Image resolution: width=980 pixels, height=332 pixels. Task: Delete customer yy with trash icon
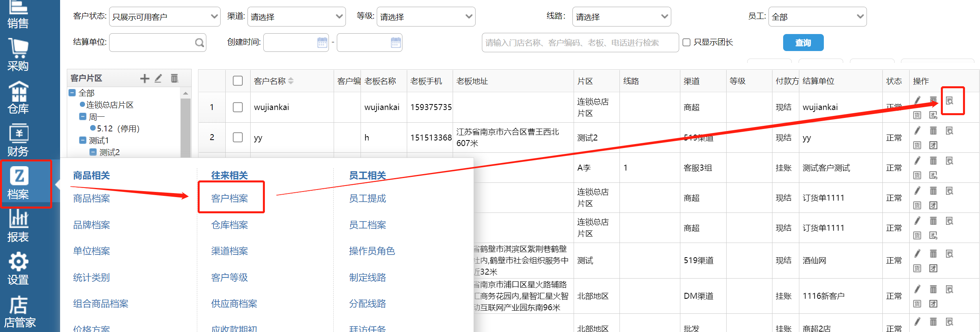(933, 130)
